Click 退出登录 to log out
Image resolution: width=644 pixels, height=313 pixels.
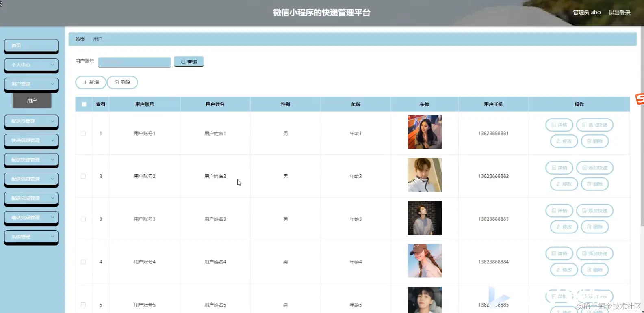pyautogui.click(x=619, y=12)
